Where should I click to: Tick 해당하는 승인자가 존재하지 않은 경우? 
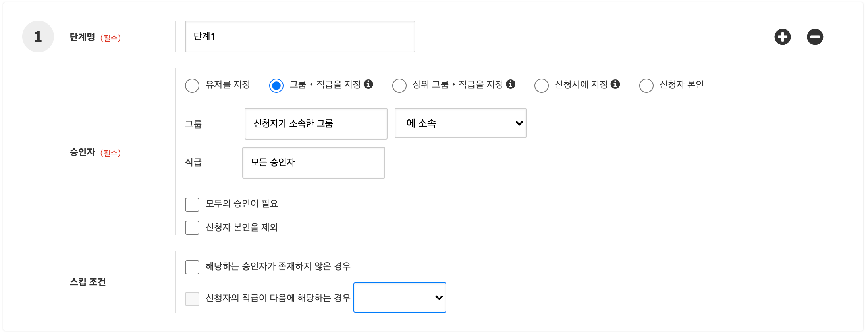pyautogui.click(x=192, y=267)
